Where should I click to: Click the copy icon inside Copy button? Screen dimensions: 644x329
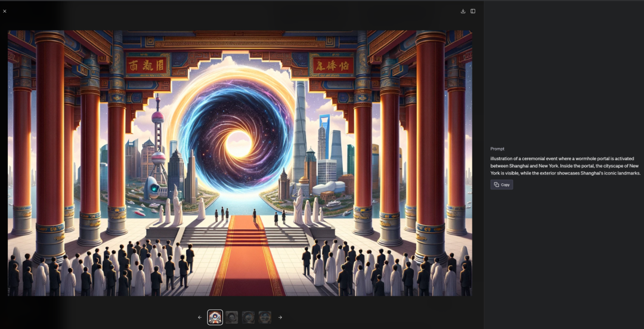(497, 185)
